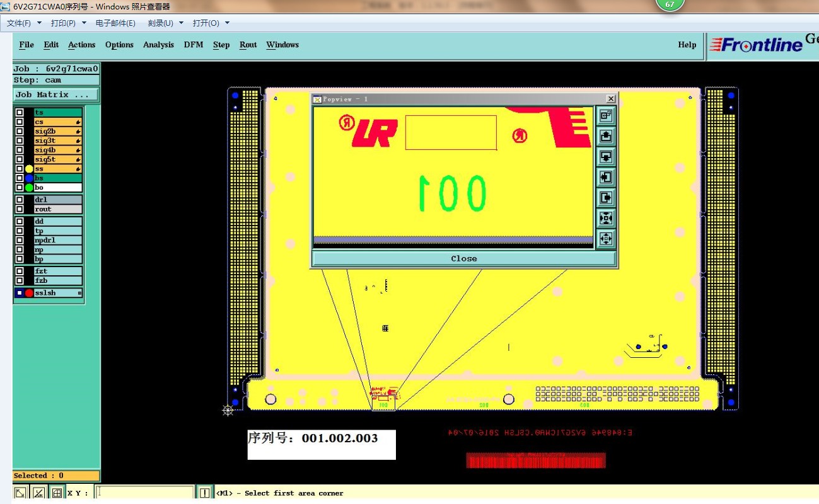This screenshot has height=504, width=819.
Task: Click the red display color dot of layer sslsh
Action: pos(29,293)
